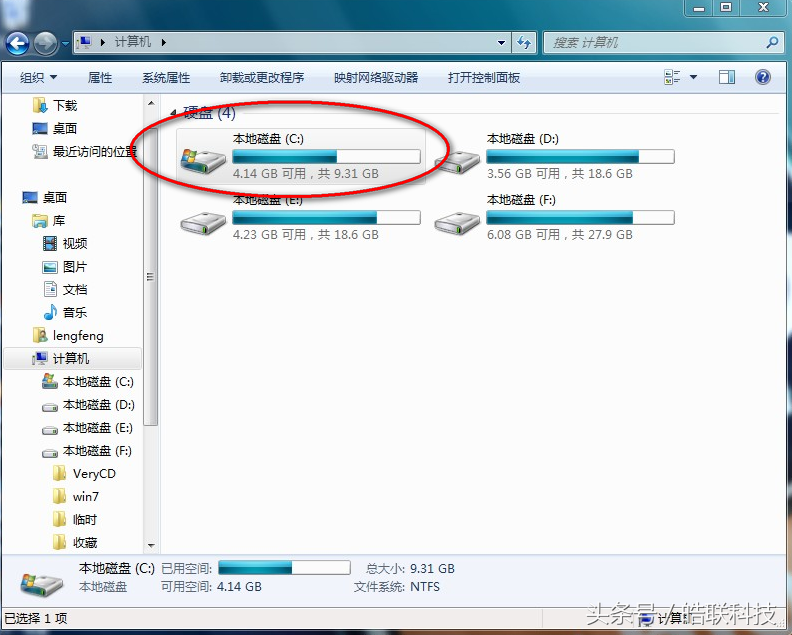Click the navigation pane scrollbar thumb
Image resolution: width=792 pixels, height=635 pixels.
[150, 276]
